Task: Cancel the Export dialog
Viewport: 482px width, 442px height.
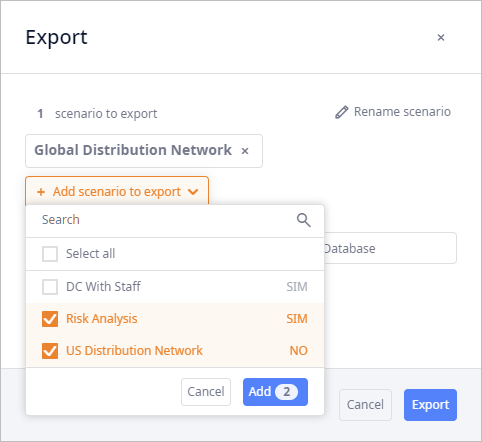Action: click(365, 405)
